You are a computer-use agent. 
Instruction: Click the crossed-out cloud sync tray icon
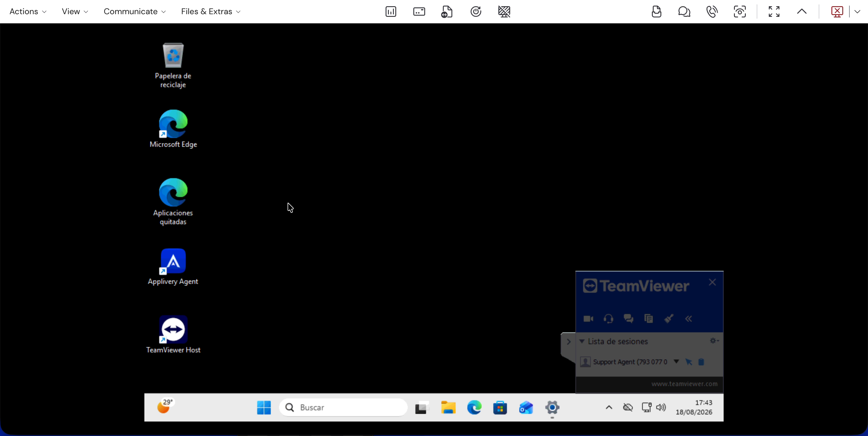coord(628,407)
